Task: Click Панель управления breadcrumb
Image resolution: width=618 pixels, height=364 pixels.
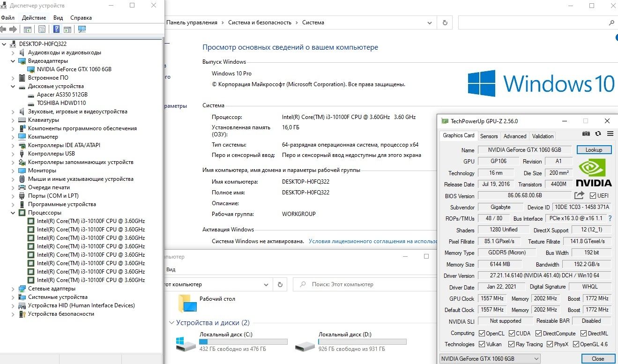Action: (192, 22)
